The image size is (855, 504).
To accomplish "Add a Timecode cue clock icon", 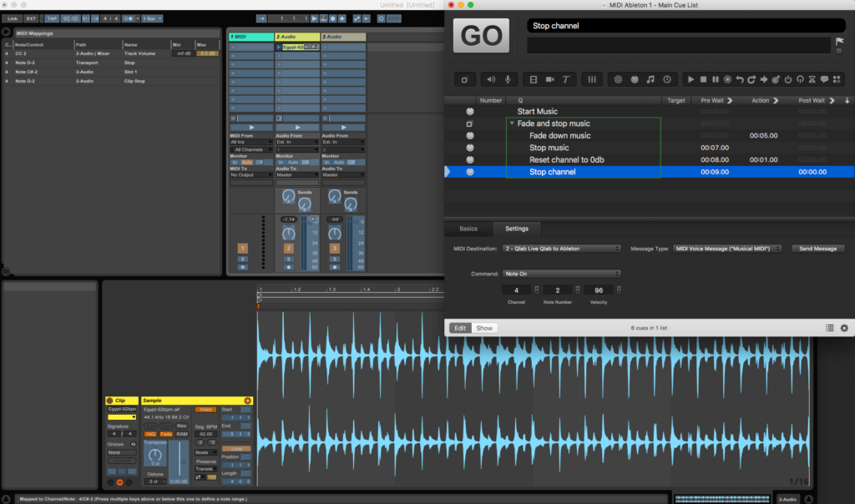I will pos(667,79).
